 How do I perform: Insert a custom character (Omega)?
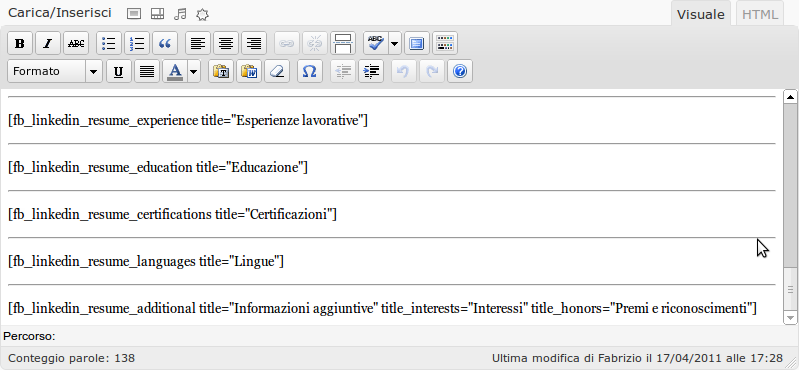tap(310, 71)
